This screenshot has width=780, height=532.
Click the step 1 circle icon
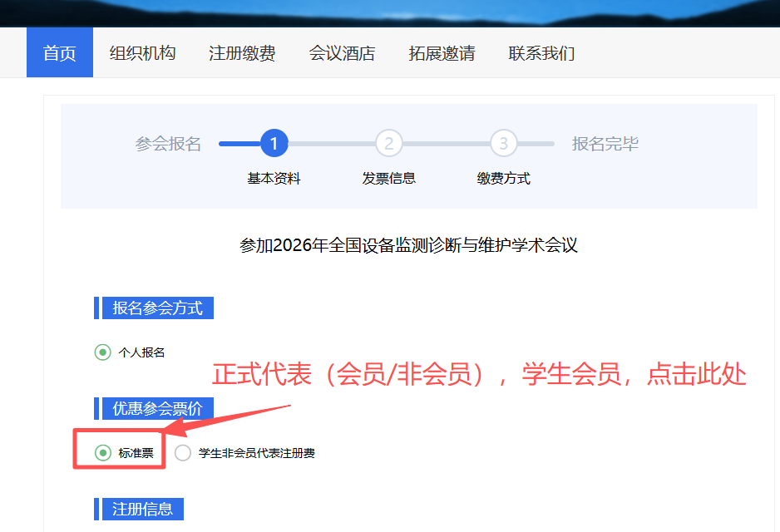tap(274, 144)
